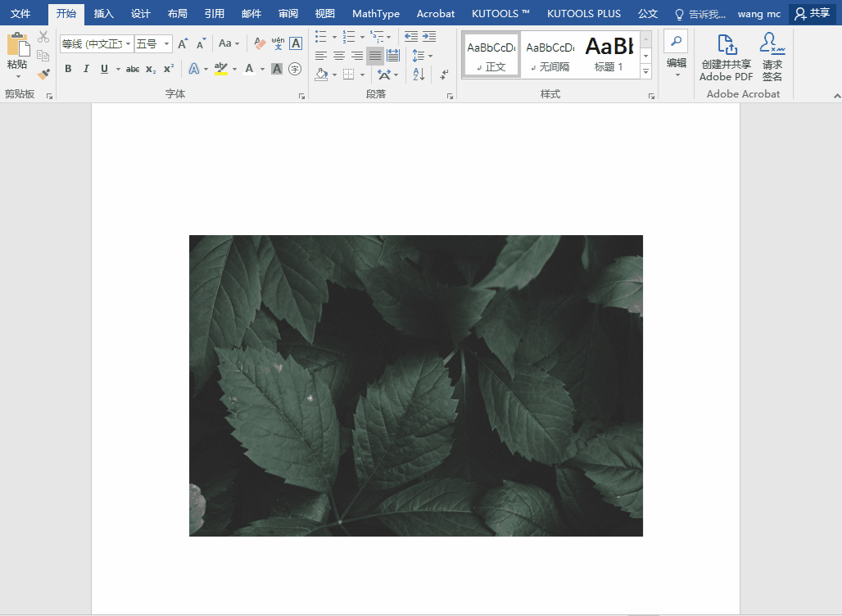This screenshot has width=842, height=616.
Task: Sort text A to Z icon
Action: [419, 74]
